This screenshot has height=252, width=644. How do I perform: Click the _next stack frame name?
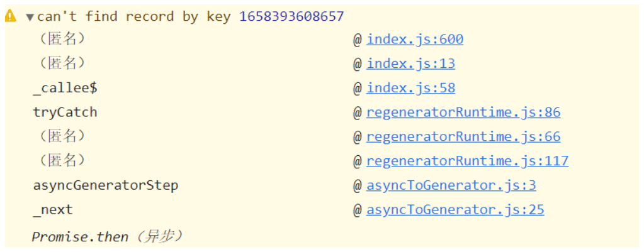click(x=53, y=210)
